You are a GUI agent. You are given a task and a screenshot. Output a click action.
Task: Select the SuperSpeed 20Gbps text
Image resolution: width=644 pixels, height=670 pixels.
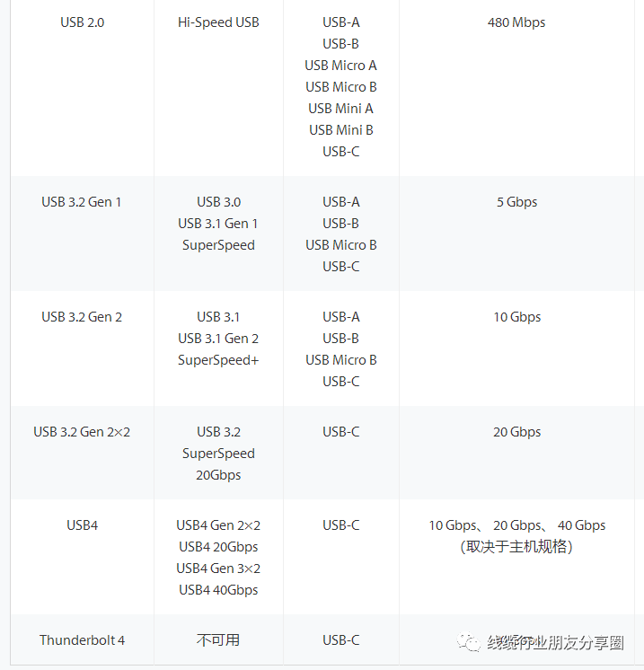(218, 463)
